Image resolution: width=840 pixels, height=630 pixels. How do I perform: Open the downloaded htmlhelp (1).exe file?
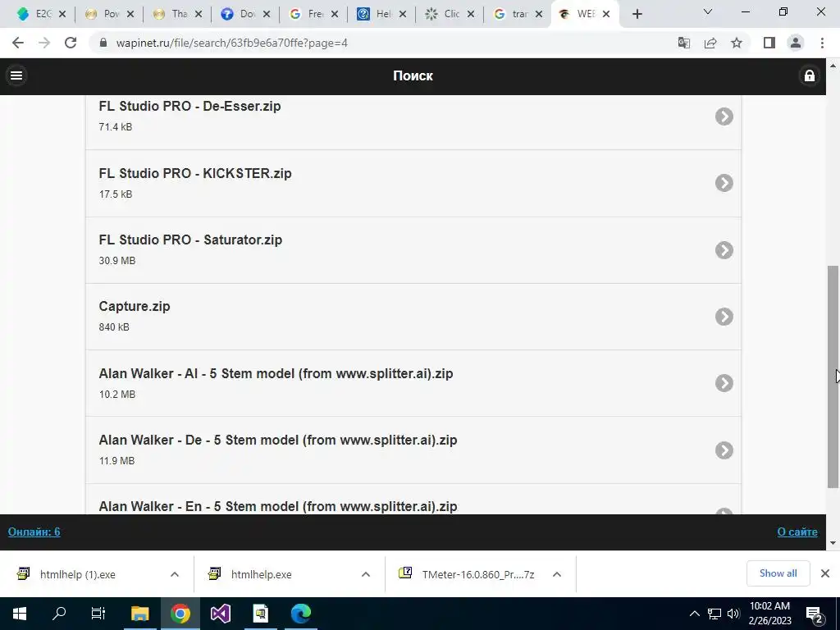pos(78,574)
